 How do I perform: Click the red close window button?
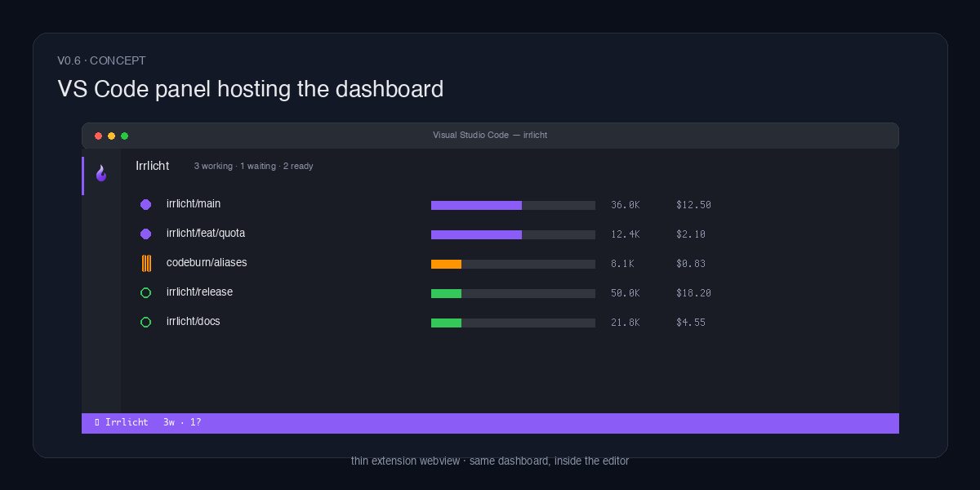[99, 136]
